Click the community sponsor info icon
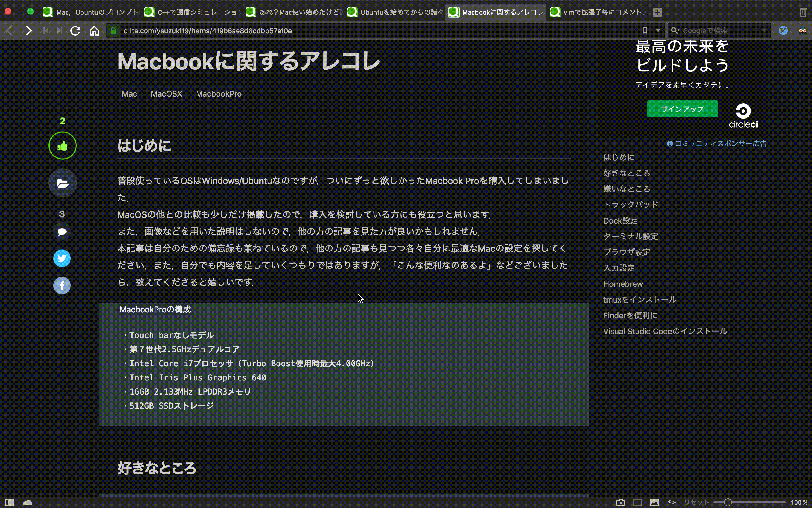 pyautogui.click(x=670, y=144)
